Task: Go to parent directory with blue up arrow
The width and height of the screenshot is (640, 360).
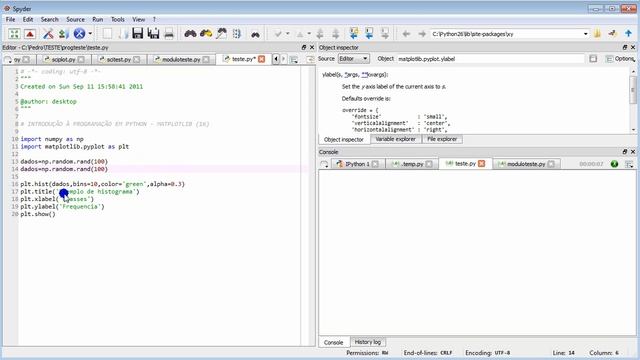Action: point(628,34)
